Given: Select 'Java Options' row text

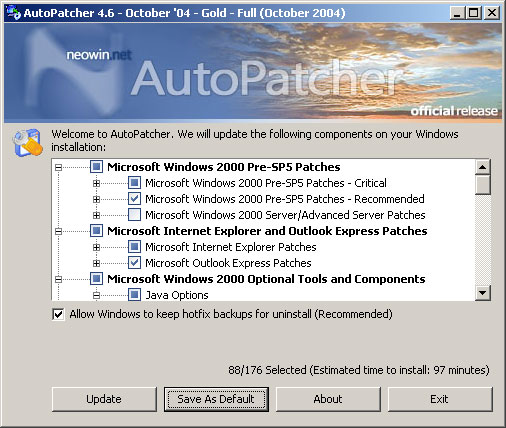Looking at the screenshot, I should pyautogui.click(x=177, y=295).
